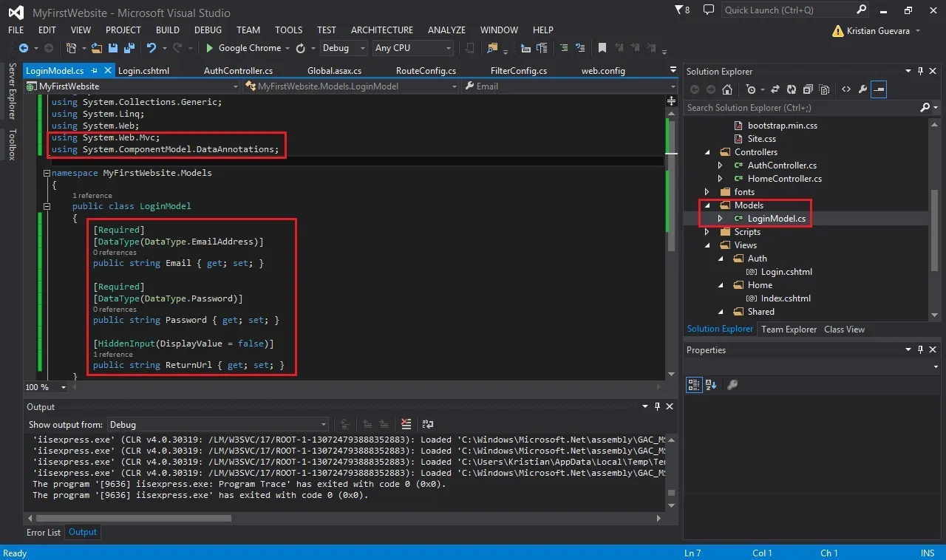The width and height of the screenshot is (946, 560).
Task: Click Solution Explorer Home icon
Action: click(727, 89)
